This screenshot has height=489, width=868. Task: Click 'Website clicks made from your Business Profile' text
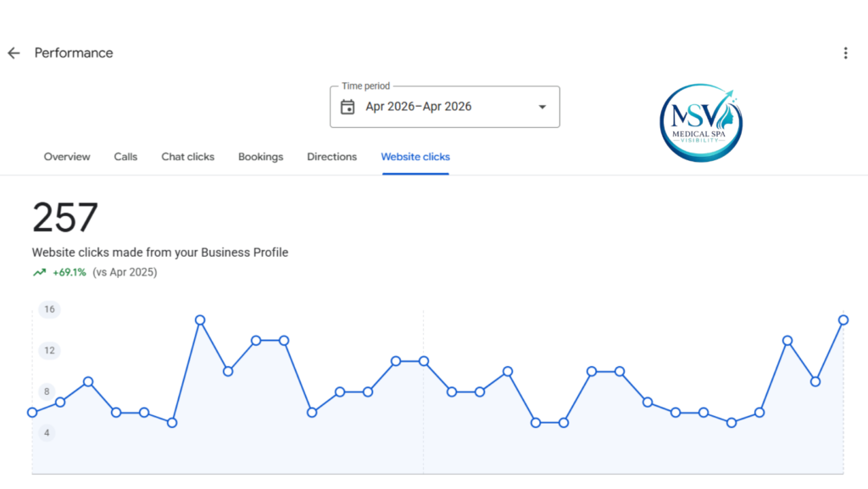click(x=160, y=253)
